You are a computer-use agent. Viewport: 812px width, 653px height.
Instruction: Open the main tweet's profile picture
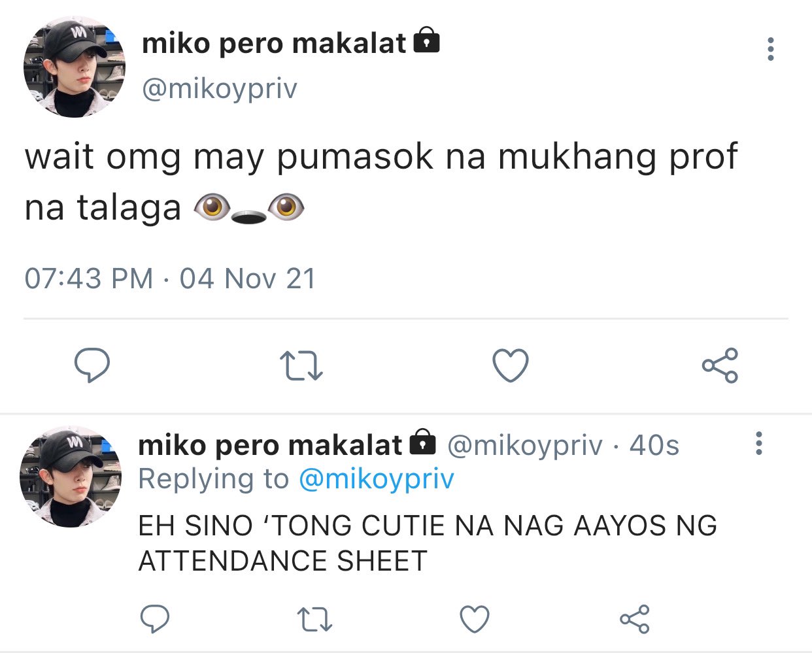pos(74,67)
